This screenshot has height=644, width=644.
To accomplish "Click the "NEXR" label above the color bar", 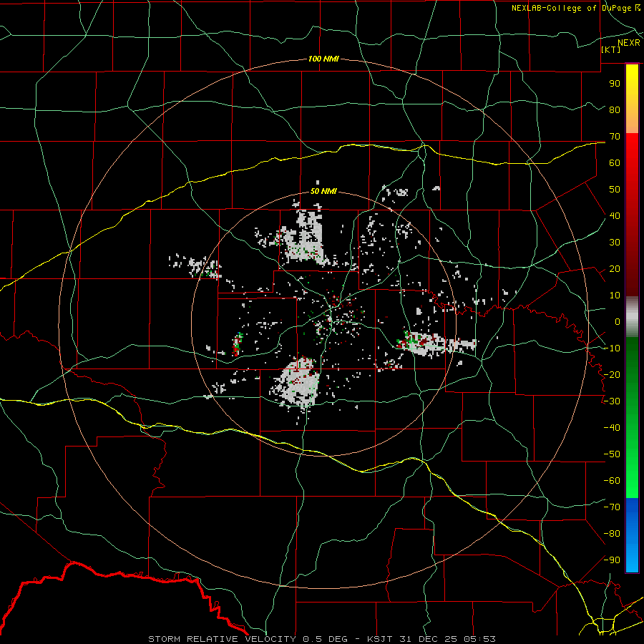I will pos(628,43).
